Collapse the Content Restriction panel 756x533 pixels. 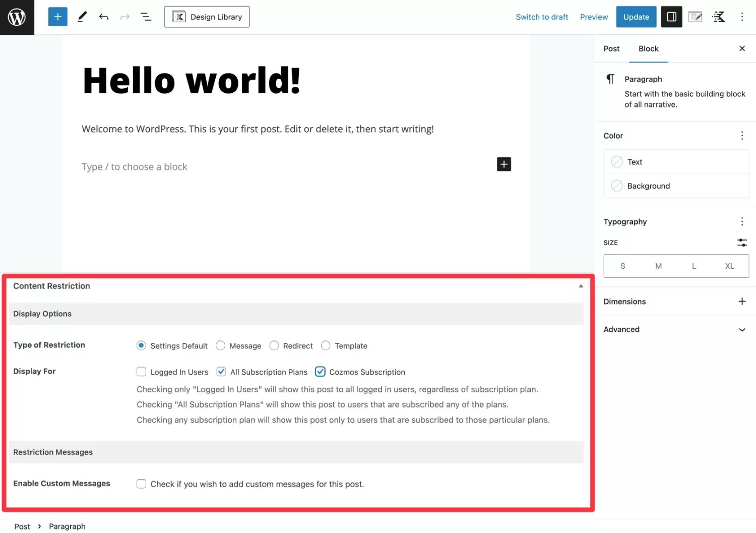[581, 286]
